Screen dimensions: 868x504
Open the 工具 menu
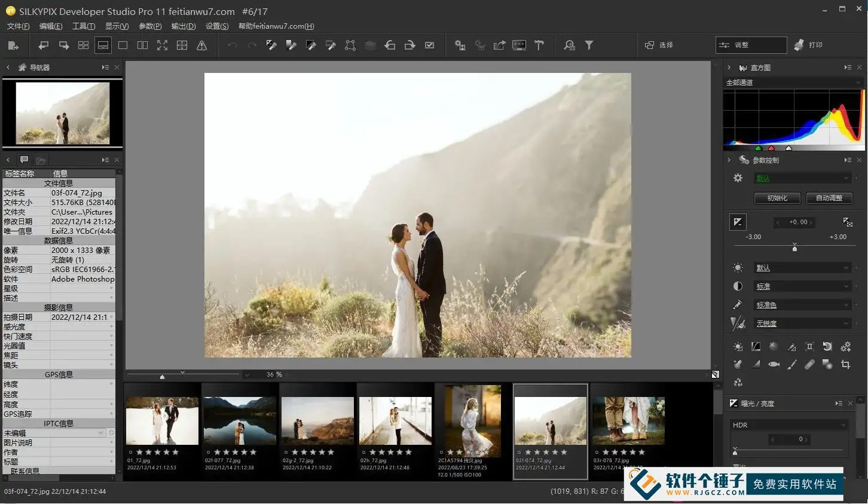click(83, 26)
